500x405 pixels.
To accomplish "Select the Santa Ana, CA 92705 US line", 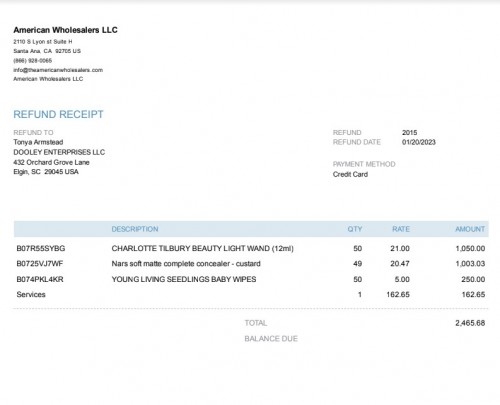I will pos(47,51).
